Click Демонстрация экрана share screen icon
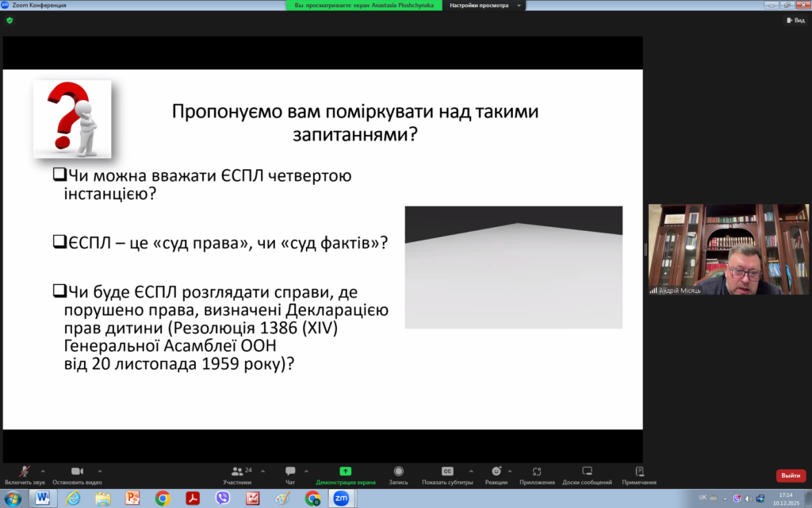 coord(345,471)
